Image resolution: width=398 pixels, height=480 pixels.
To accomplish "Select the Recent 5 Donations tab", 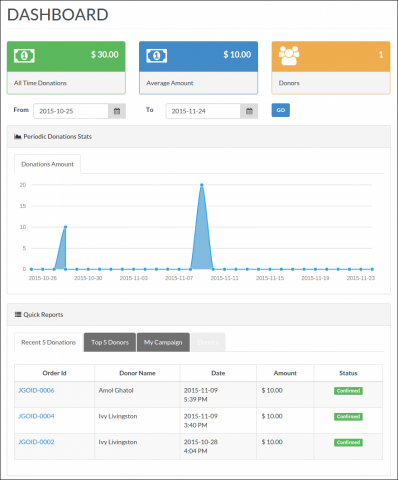I will click(x=48, y=342).
